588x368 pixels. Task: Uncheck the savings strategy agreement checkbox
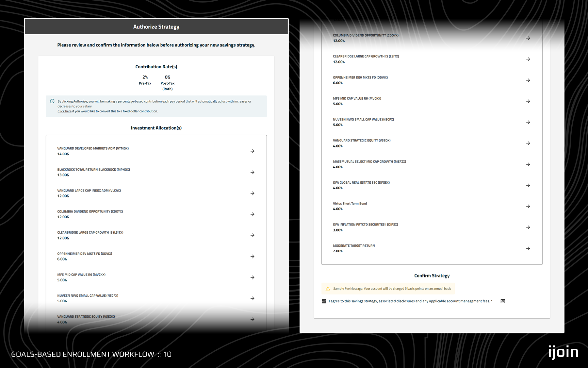(x=324, y=301)
